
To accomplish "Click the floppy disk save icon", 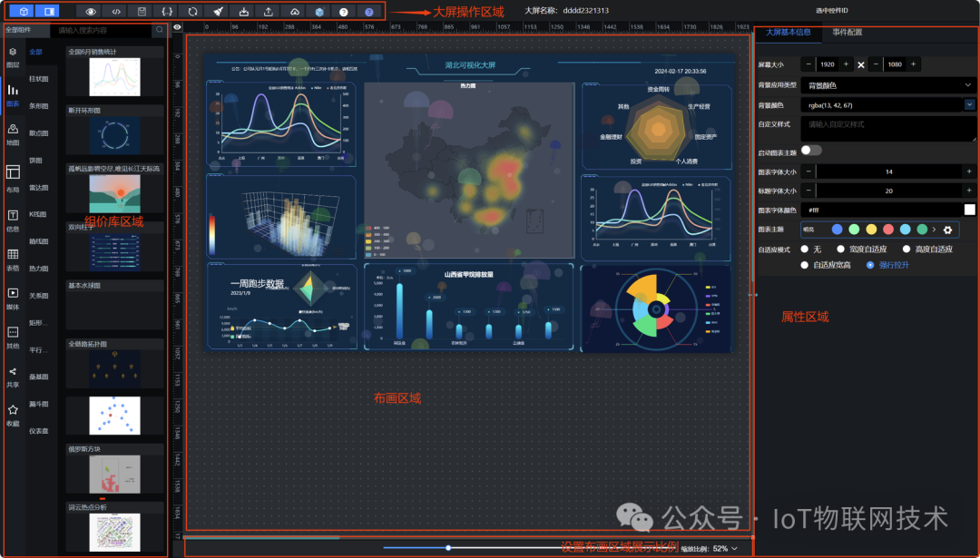I will click(x=142, y=11).
